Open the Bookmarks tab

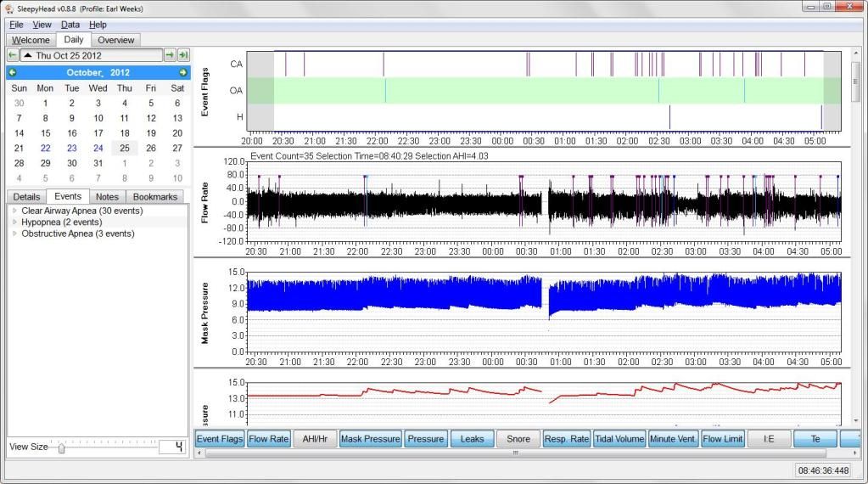155,197
